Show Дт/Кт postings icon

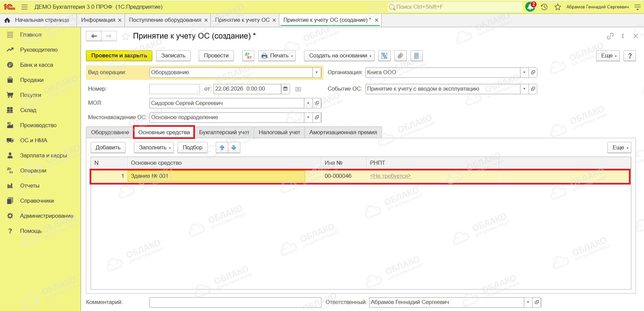[x=248, y=56]
